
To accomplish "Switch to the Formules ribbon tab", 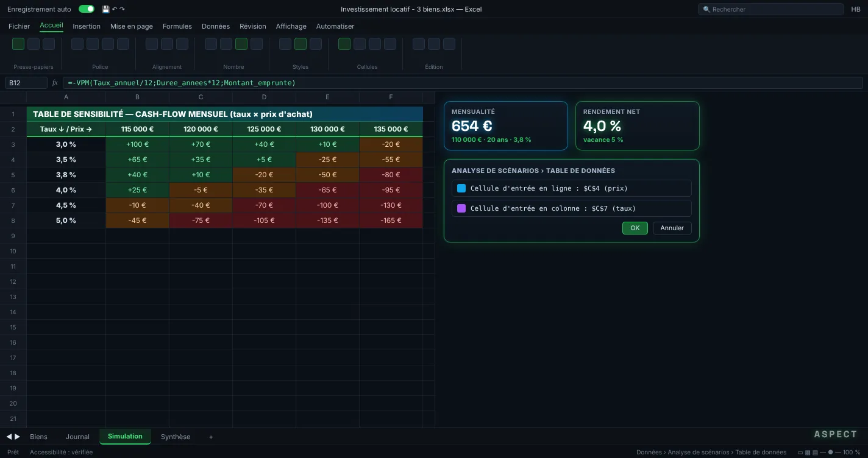I will click(x=177, y=26).
